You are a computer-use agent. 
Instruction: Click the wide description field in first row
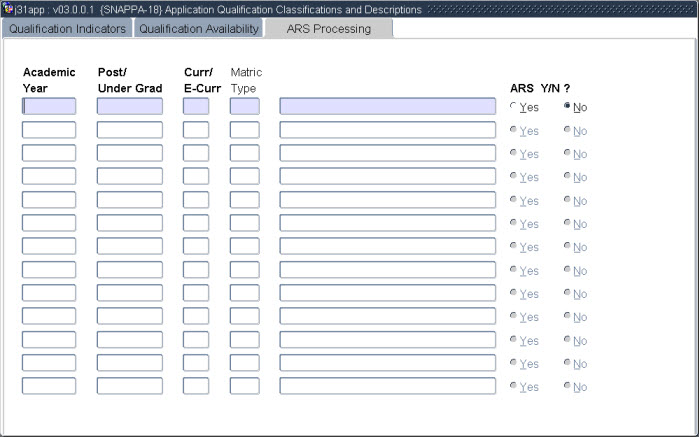(387, 106)
